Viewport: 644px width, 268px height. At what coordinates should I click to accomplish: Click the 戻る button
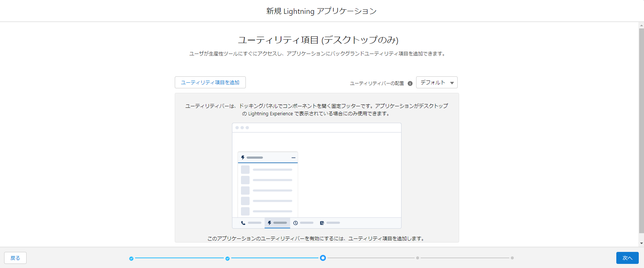pos(15,258)
